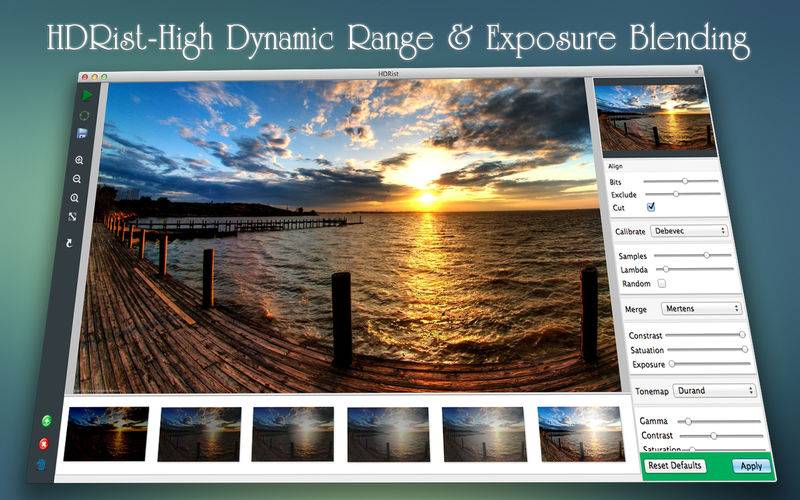Adjust the Samples slider
This screenshot has height=500, width=800.
692,255
